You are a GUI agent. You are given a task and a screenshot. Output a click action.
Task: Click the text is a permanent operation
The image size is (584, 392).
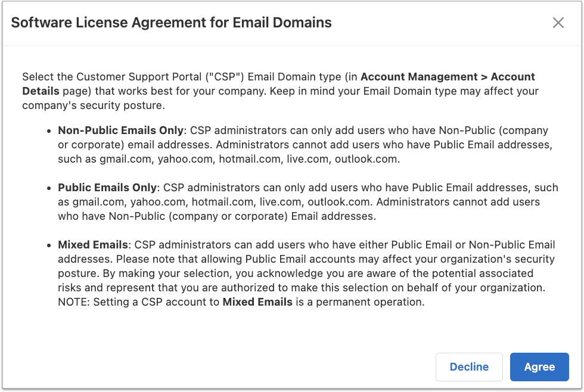pyautogui.click(x=360, y=302)
